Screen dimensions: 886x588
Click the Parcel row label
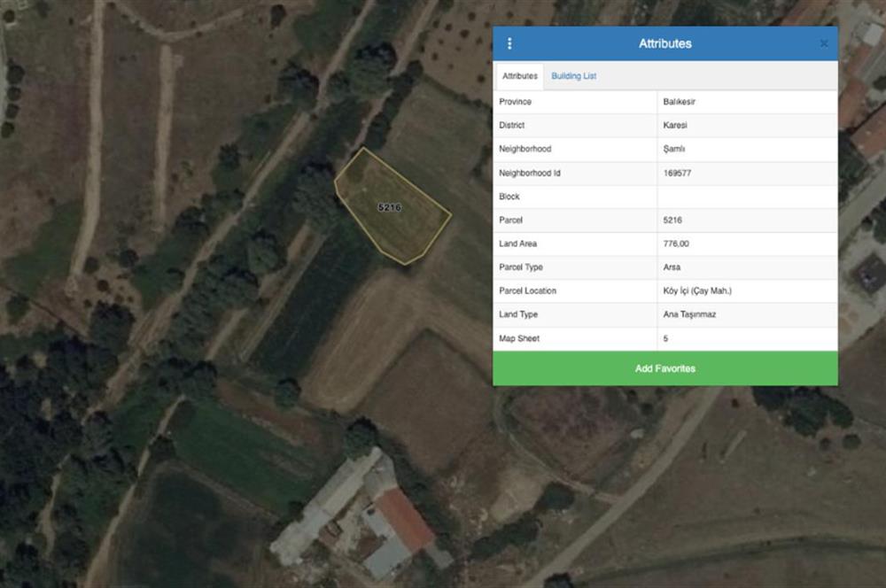[x=511, y=220]
